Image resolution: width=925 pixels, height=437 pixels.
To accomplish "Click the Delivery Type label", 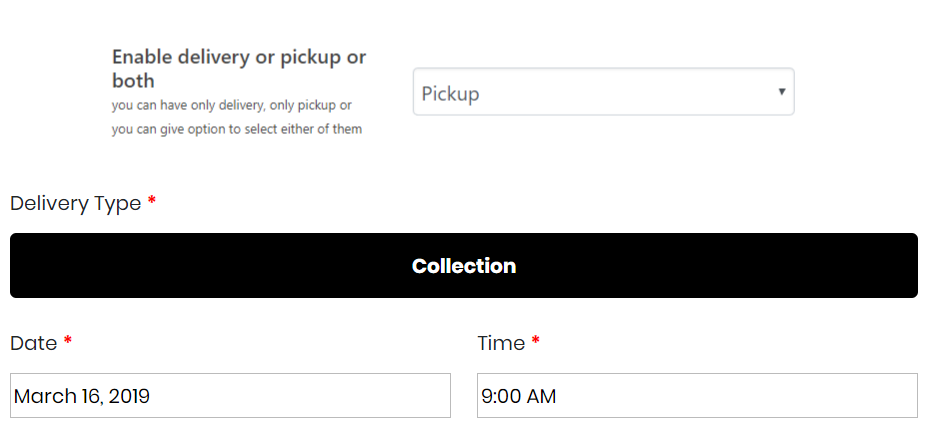I will [76, 203].
